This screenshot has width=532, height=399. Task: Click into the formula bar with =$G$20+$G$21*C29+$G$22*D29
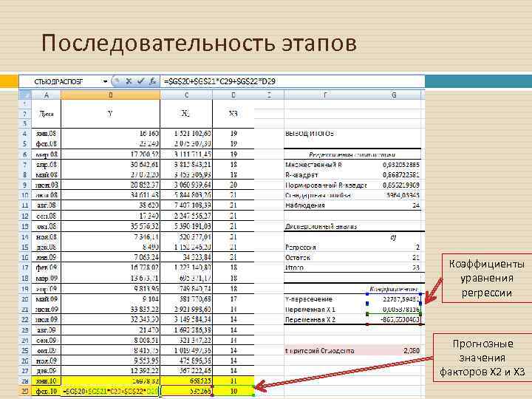click(x=292, y=81)
